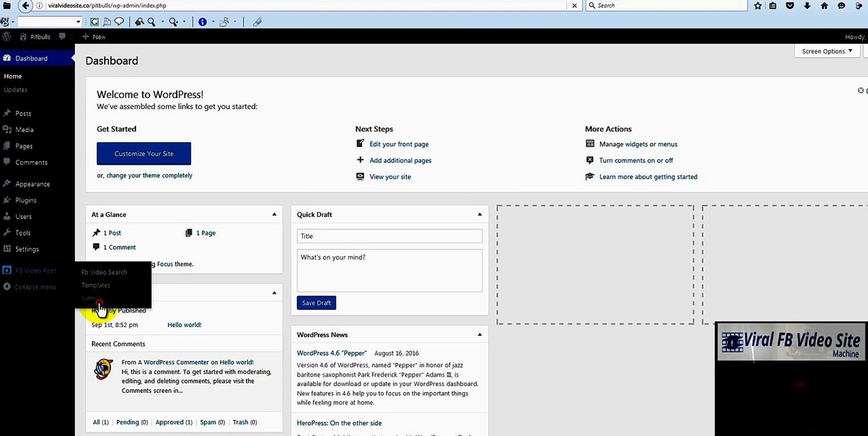Collapse the WordPress News widget

point(480,335)
